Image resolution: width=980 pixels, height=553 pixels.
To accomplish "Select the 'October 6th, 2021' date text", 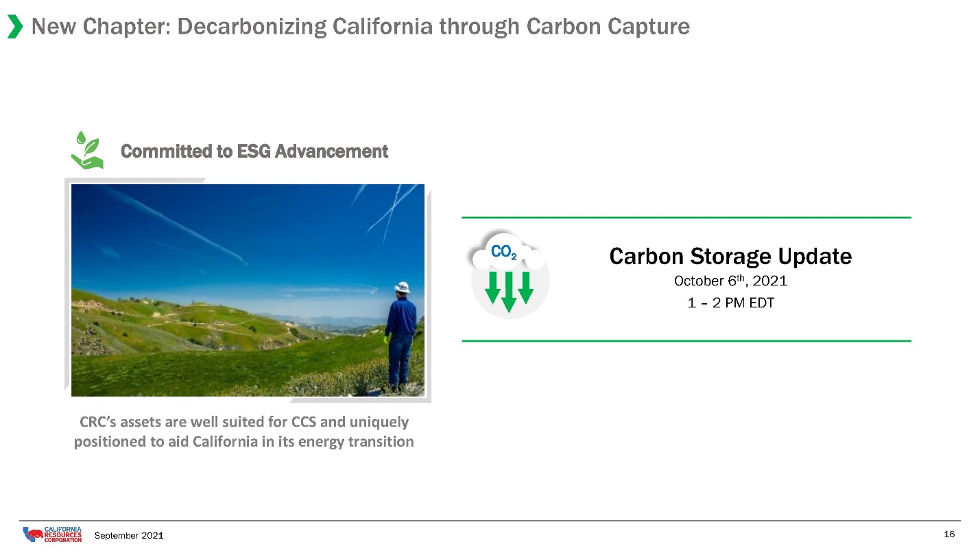I will tap(730, 281).
